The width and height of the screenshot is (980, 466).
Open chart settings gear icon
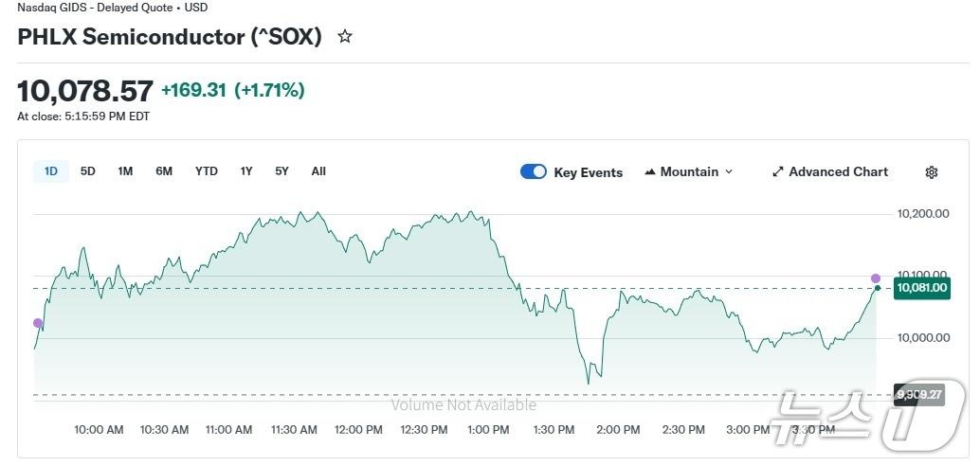point(932,172)
